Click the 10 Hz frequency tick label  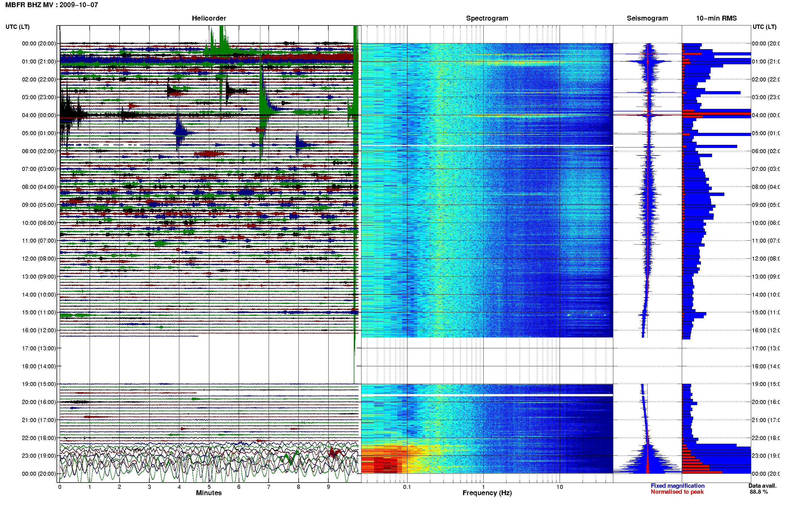(560, 487)
